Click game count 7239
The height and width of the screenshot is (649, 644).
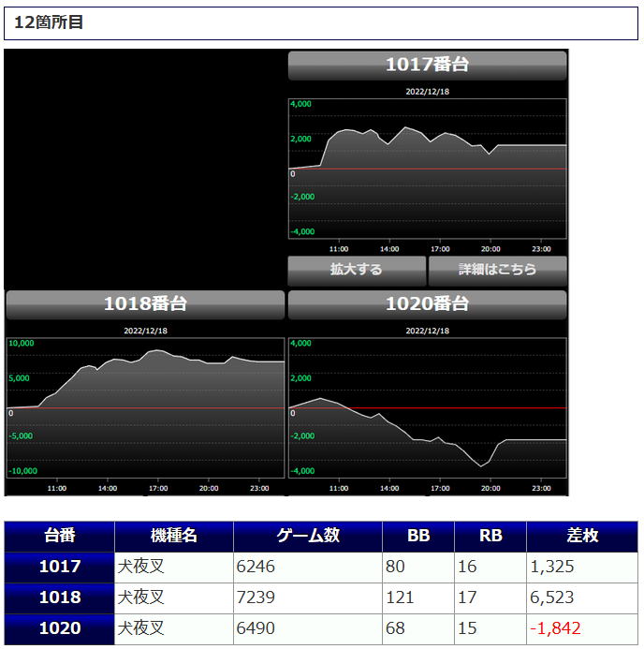pos(256,598)
